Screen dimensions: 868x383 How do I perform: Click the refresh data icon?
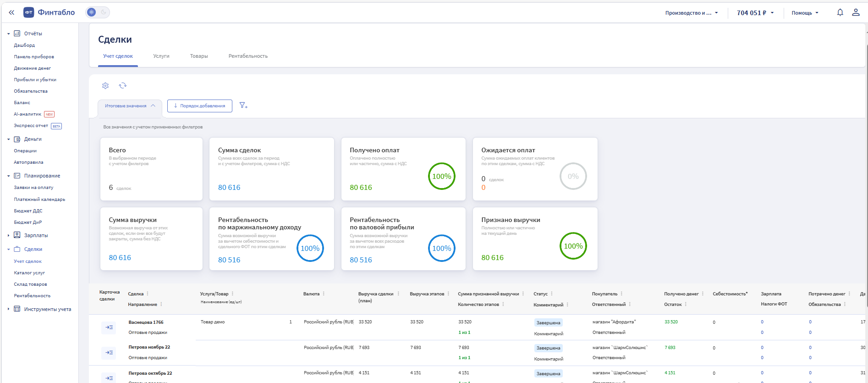(123, 86)
